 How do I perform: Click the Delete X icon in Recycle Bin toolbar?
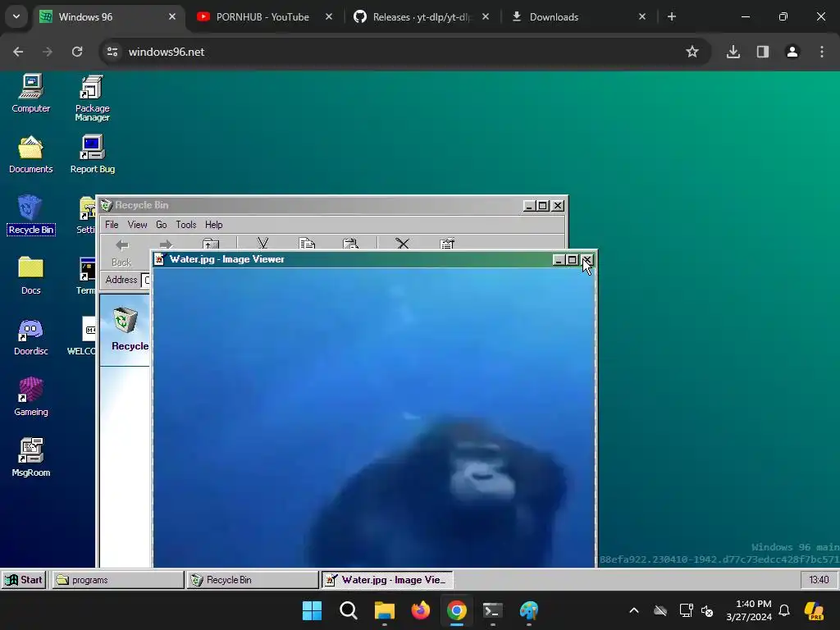(x=402, y=243)
